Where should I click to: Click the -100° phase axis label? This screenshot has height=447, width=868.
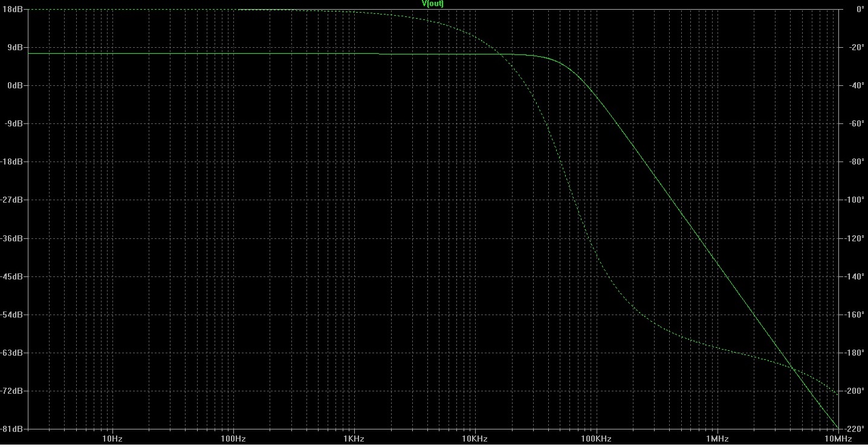(854, 200)
